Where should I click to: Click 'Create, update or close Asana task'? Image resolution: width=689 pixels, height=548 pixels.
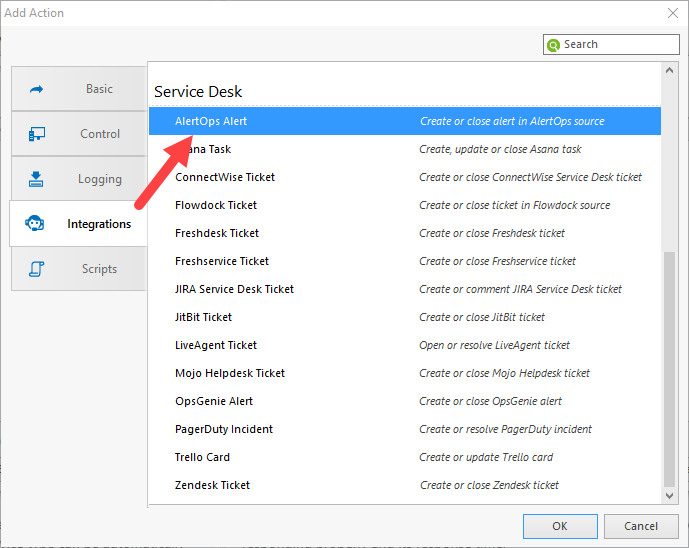(500, 149)
